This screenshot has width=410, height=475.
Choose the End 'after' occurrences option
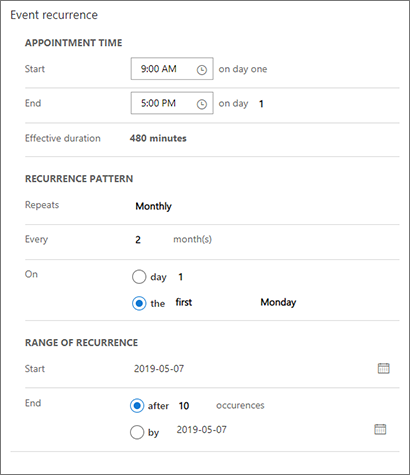[137, 406]
